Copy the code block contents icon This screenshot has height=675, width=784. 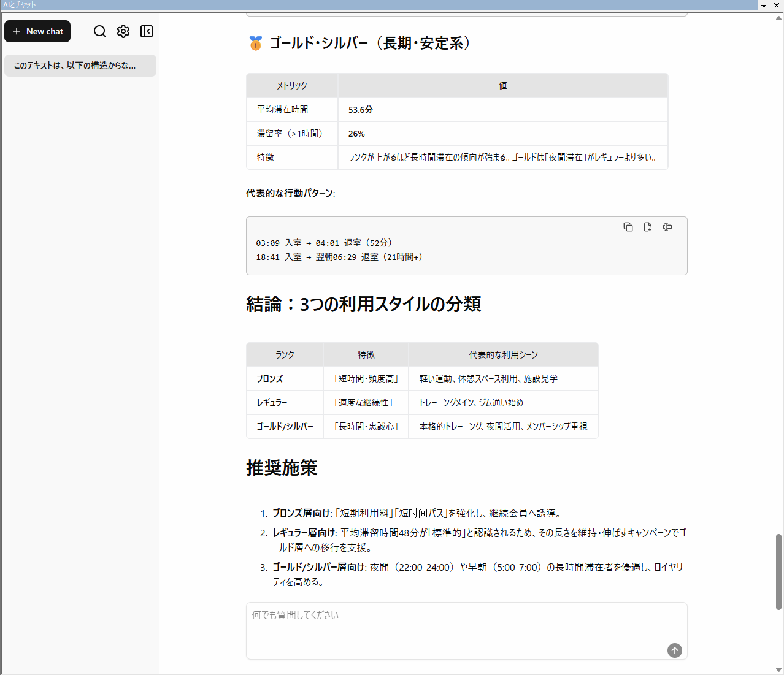(x=628, y=227)
